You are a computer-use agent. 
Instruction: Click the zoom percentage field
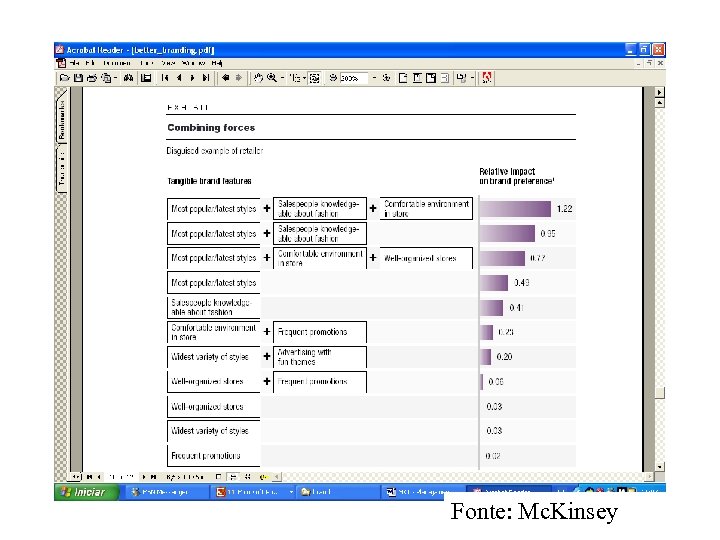(354, 78)
